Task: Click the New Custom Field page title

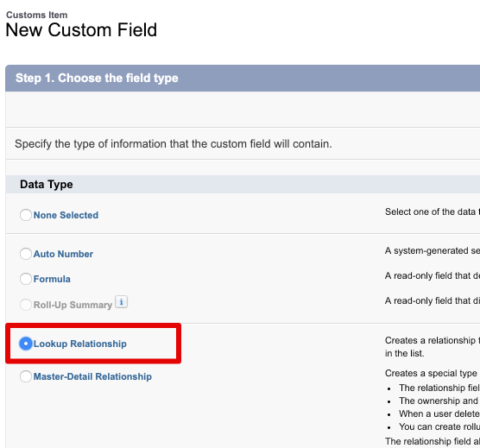Action: 81,30
